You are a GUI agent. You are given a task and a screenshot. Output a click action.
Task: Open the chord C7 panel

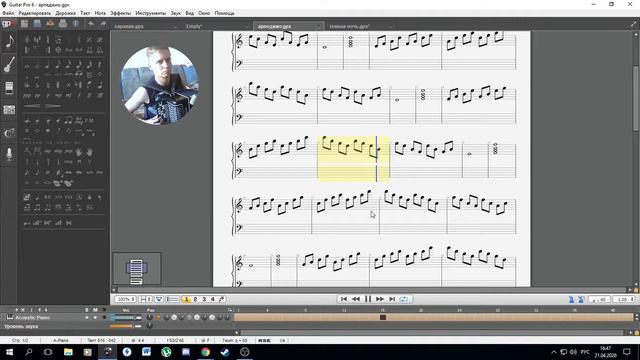pyautogui.click(x=9, y=133)
